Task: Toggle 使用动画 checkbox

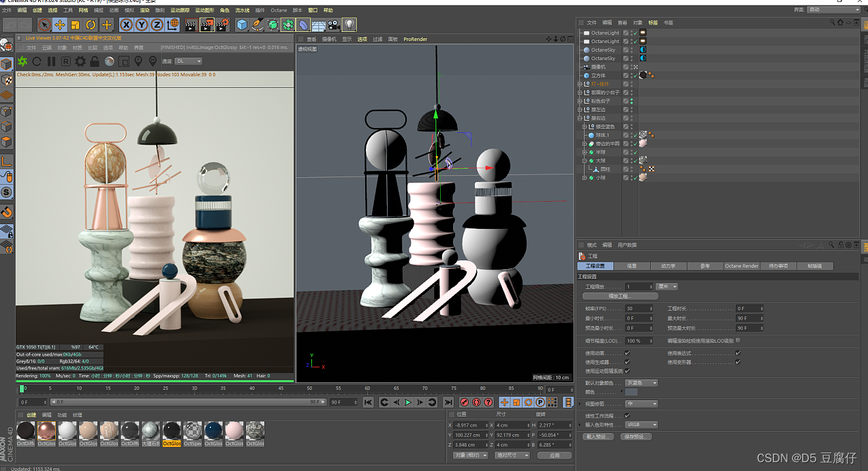Action: tap(627, 353)
